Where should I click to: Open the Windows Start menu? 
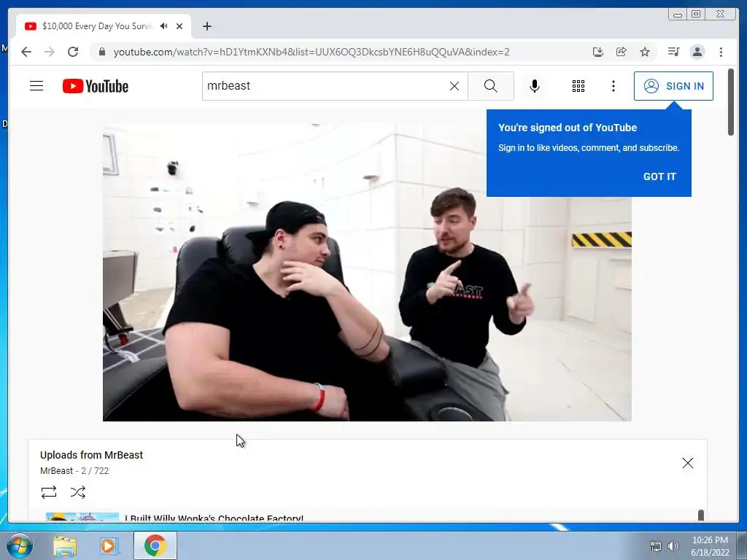click(x=20, y=545)
